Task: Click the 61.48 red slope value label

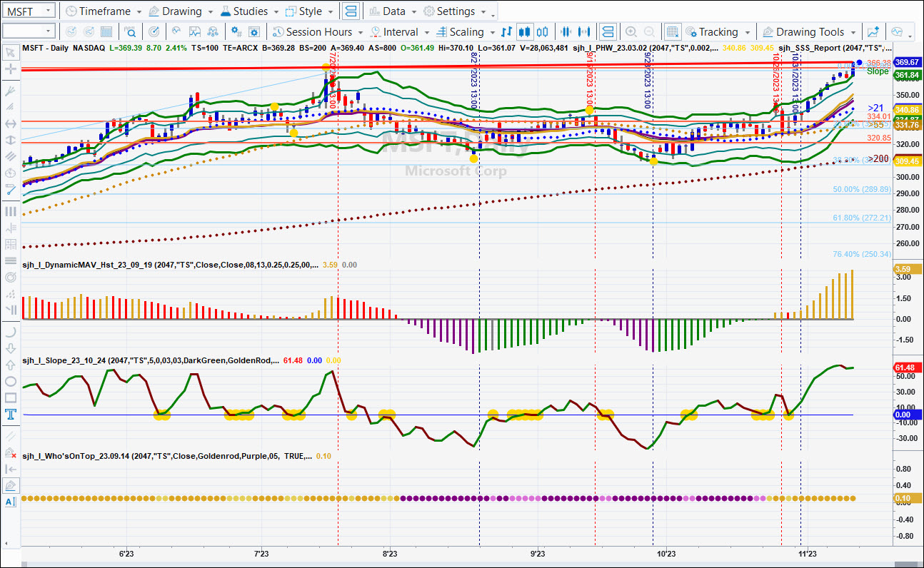Action: 906,367
